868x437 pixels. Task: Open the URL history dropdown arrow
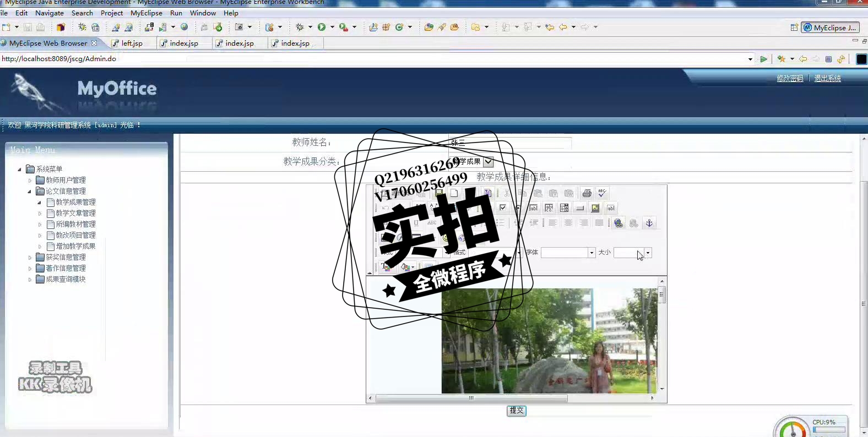(x=750, y=59)
